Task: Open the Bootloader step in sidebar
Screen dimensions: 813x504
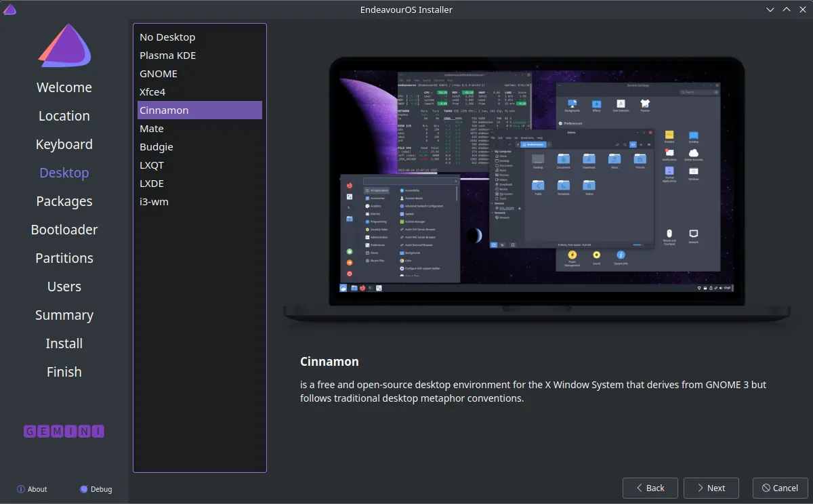Action: [x=64, y=230]
